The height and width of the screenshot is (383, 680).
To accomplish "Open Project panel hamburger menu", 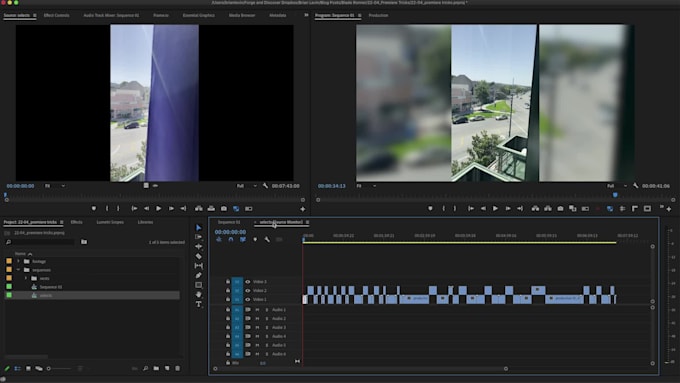I will click(x=62, y=222).
